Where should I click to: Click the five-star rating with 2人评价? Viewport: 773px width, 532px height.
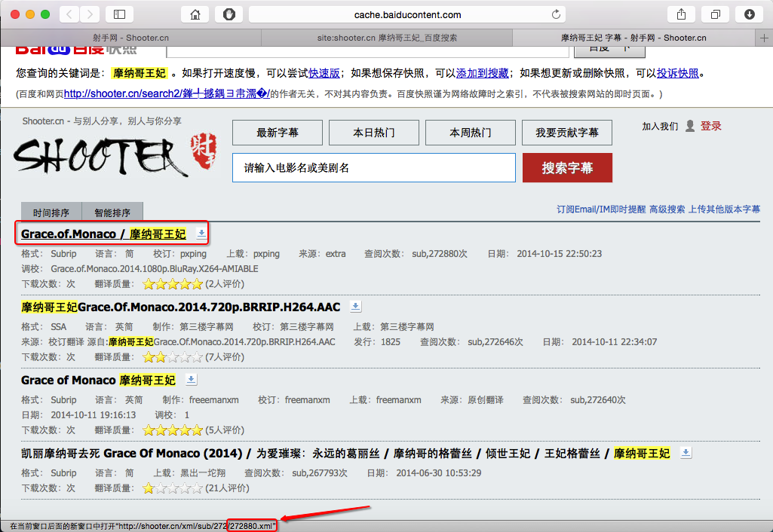pyautogui.click(x=173, y=284)
